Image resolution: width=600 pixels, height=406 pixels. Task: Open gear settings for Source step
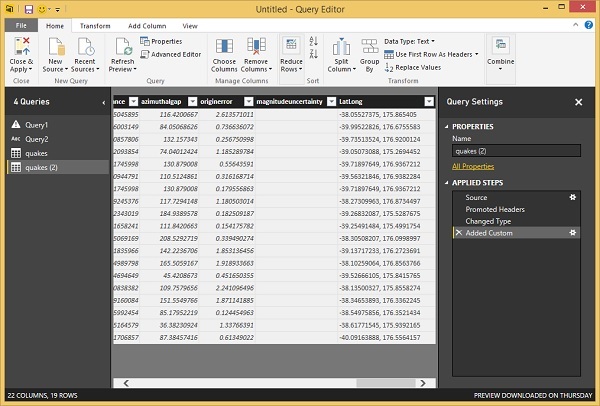pyautogui.click(x=573, y=198)
